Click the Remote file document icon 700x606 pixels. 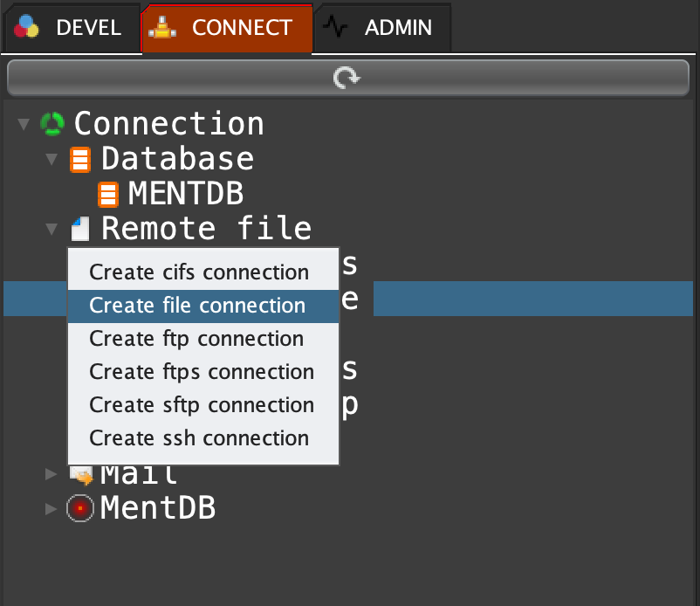80,230
